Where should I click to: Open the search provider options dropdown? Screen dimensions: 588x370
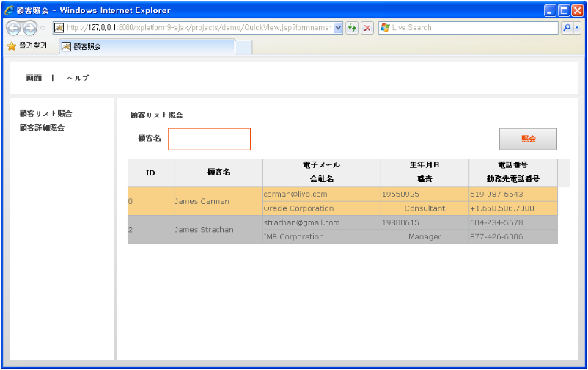(578, 28)
